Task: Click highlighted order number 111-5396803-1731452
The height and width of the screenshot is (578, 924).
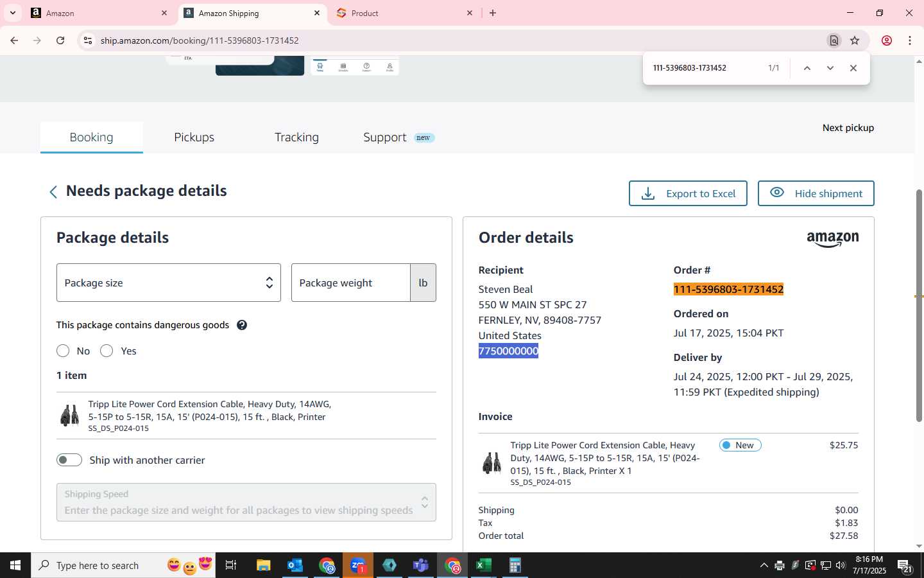Action: (x=728, y=290)
